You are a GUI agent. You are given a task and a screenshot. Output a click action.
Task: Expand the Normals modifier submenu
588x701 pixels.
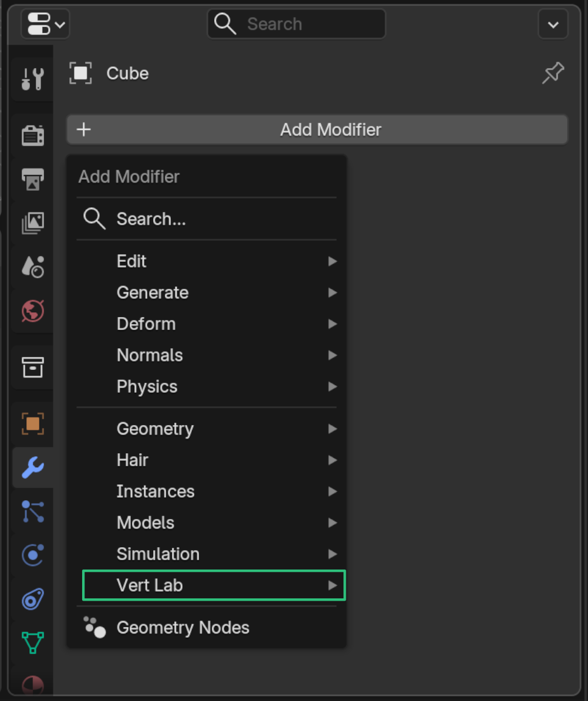pos(207,355)
